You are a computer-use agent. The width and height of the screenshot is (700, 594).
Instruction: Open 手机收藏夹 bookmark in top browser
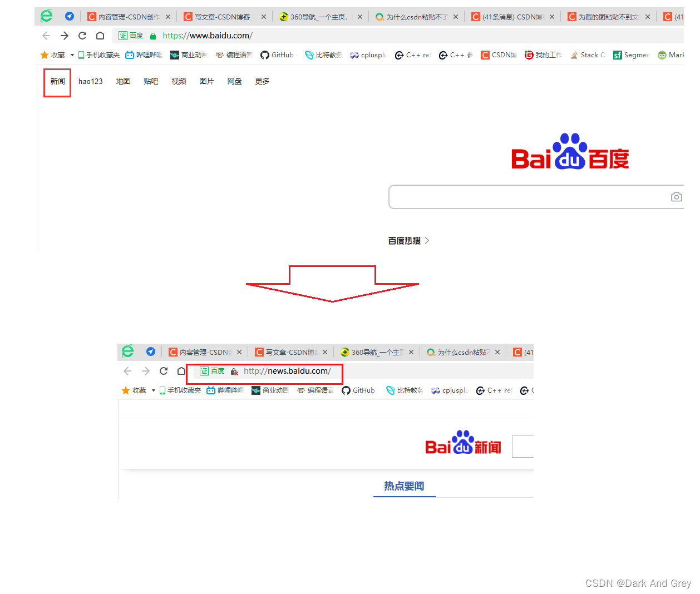99,55
